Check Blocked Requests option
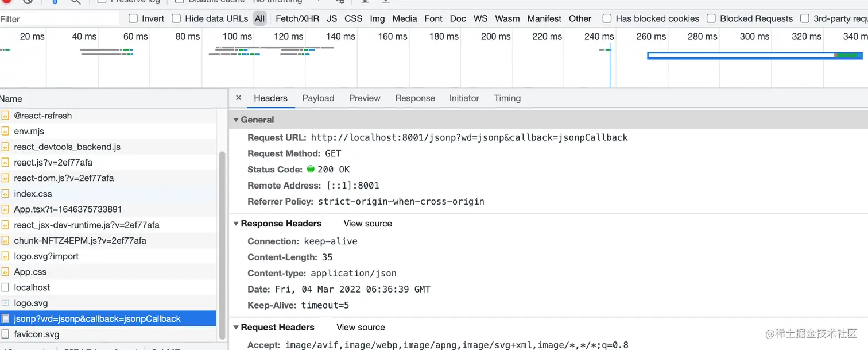Image resolution: width=868 pixels, height=350 pixels. pyautogui.click(x=711, y=18)
